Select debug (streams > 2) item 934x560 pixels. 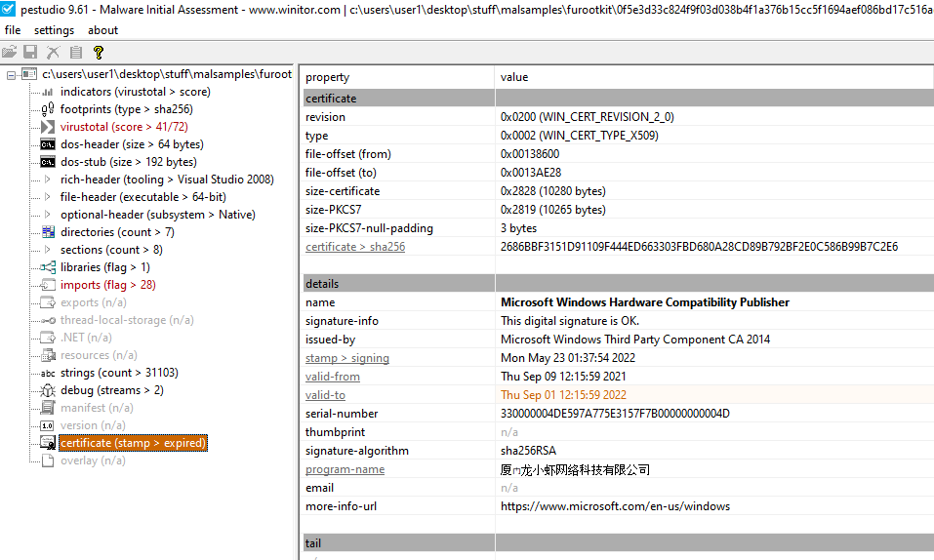[112, 390]
